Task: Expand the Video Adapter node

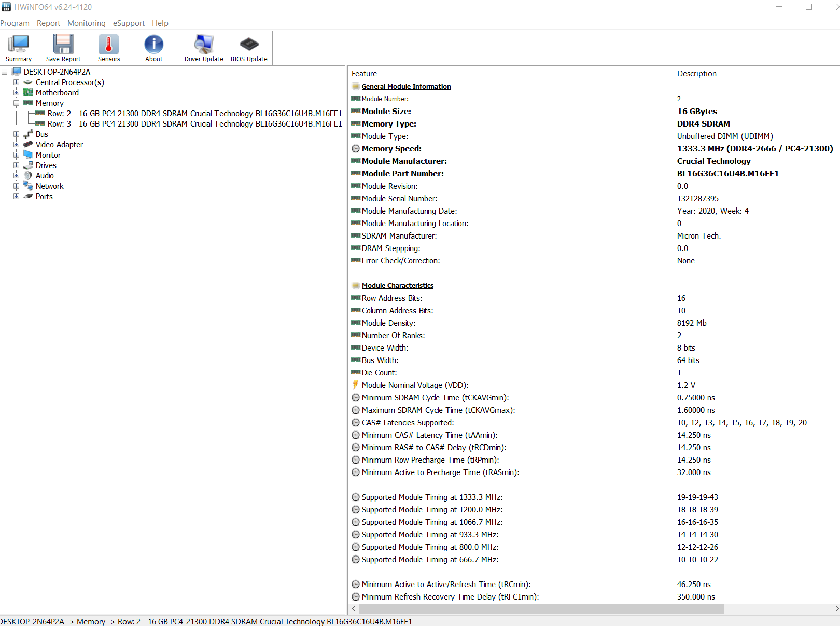Action: pyautogui.click(x=16, y=145)
